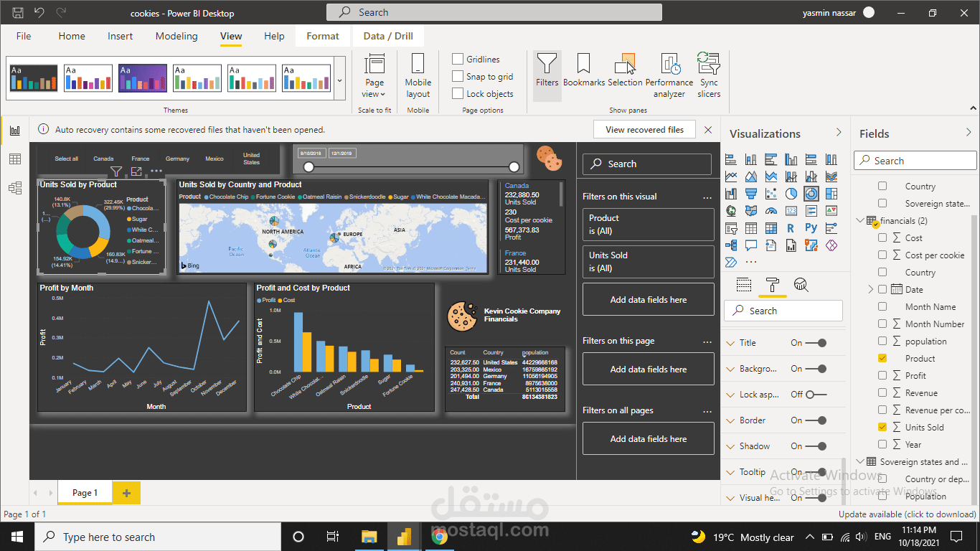Open the Selection pane
Viewport: 980px width, 551px height.
tap(626, 70)
